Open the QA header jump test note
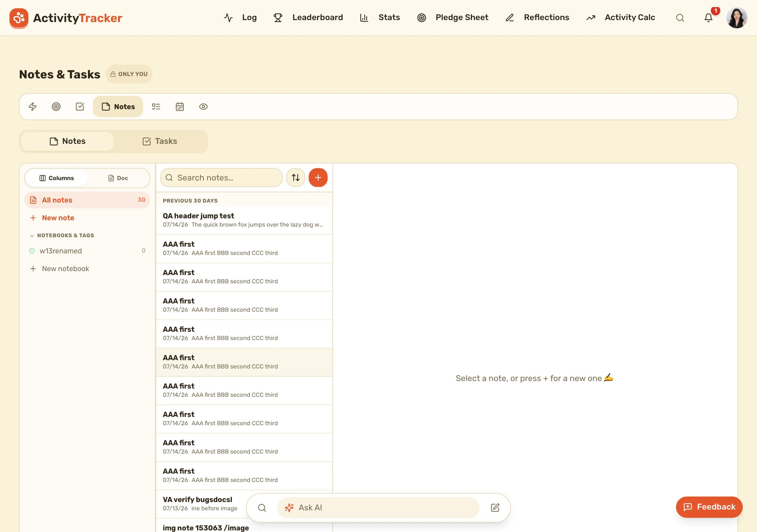The image size is (757, 532). tap(244, 220)
